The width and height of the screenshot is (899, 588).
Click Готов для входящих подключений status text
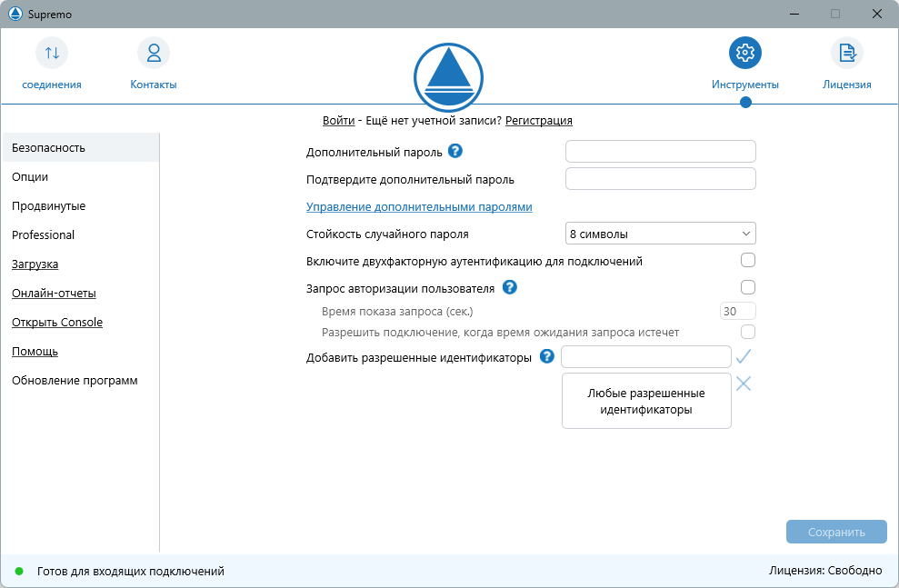[131, 571]
